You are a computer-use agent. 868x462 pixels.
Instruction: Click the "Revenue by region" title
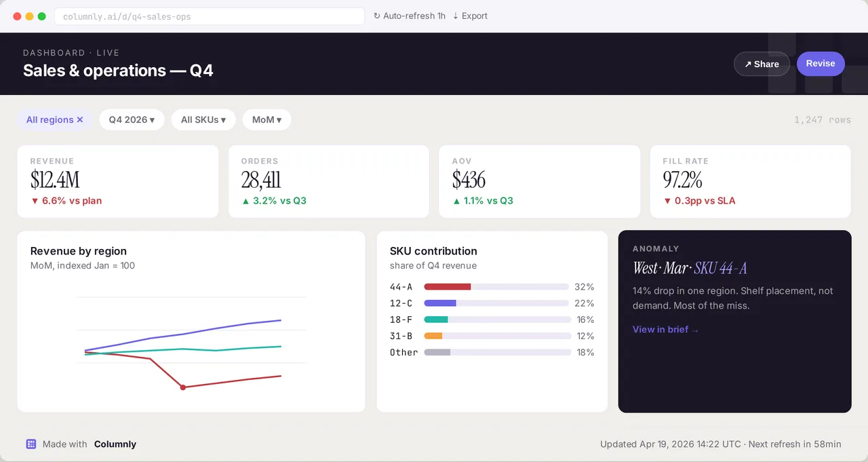pos(79,251)
